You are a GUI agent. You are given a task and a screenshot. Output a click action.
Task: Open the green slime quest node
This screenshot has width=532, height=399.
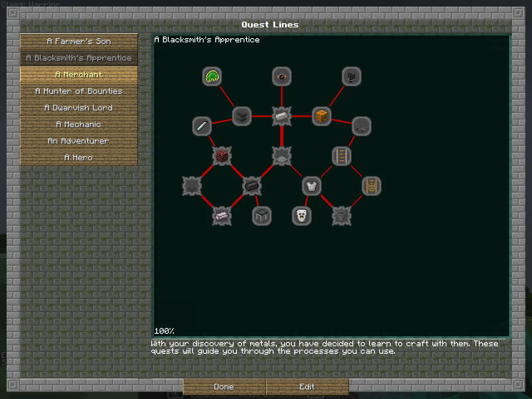[212, 76]
